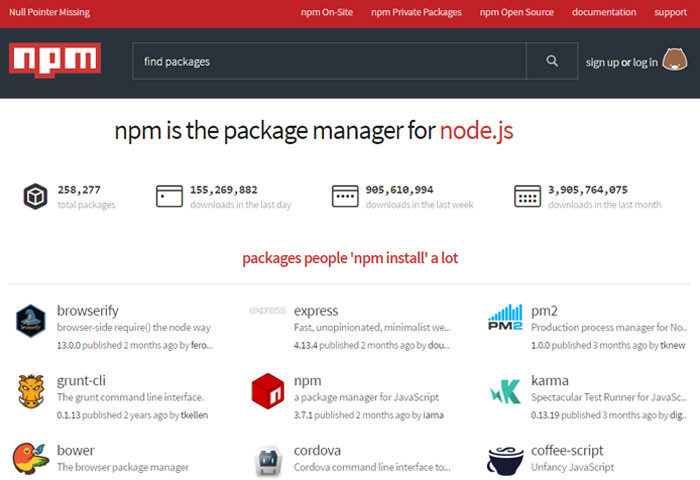Click the last day downloads calendar icon

point(169,196)
